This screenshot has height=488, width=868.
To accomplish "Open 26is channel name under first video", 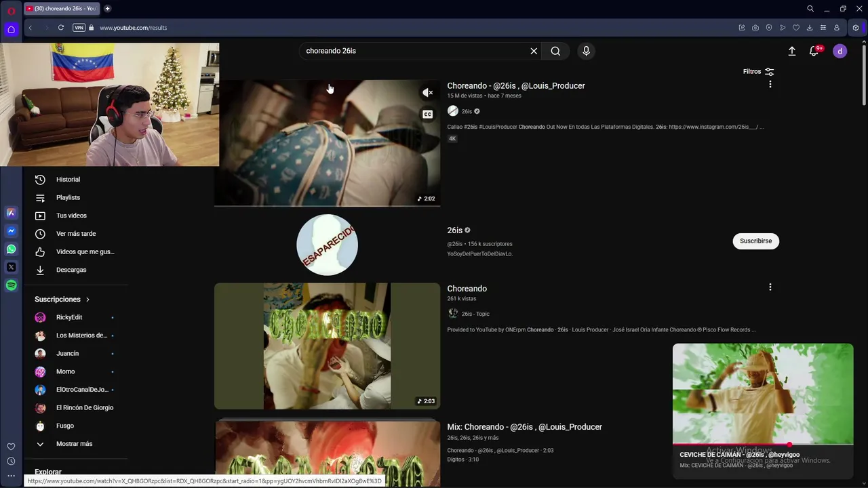I will click(x=467, y=111).
